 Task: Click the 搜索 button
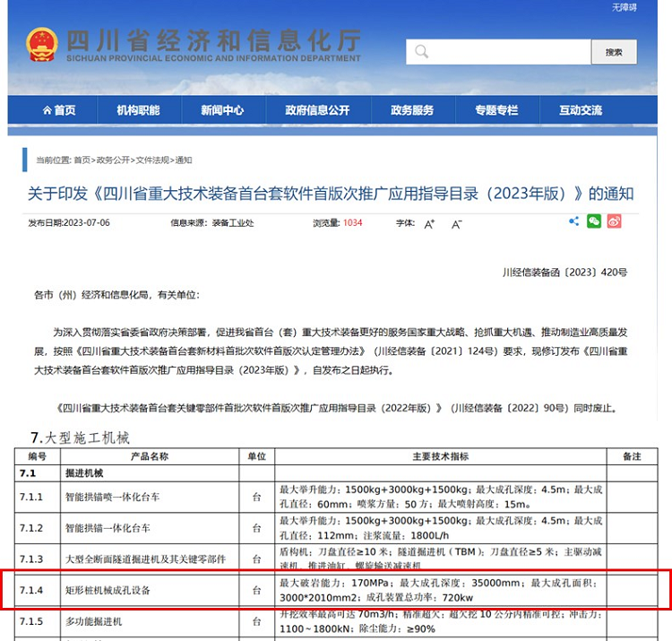tap(614, 52)
